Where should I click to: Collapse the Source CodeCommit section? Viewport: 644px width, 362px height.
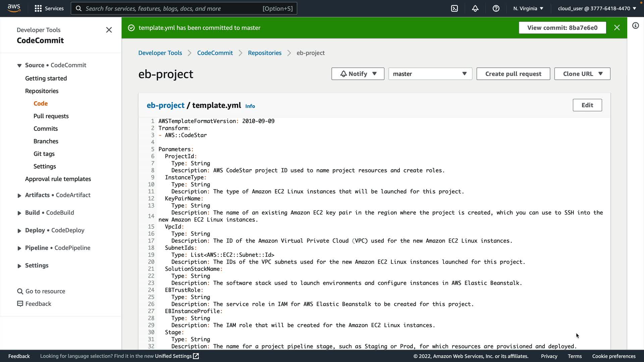click(19, 65)
